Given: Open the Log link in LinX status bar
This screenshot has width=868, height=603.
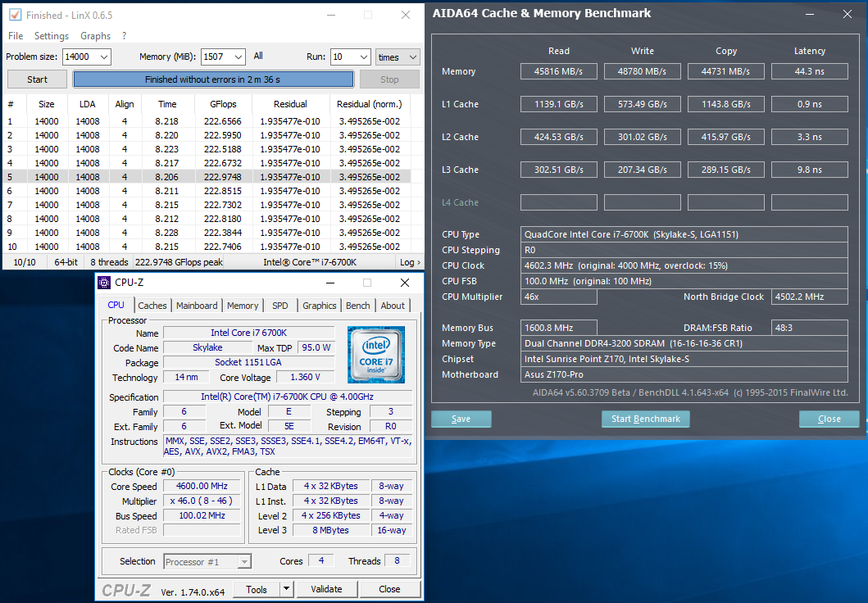Looking at the screenshot, I should coord(410,262).
